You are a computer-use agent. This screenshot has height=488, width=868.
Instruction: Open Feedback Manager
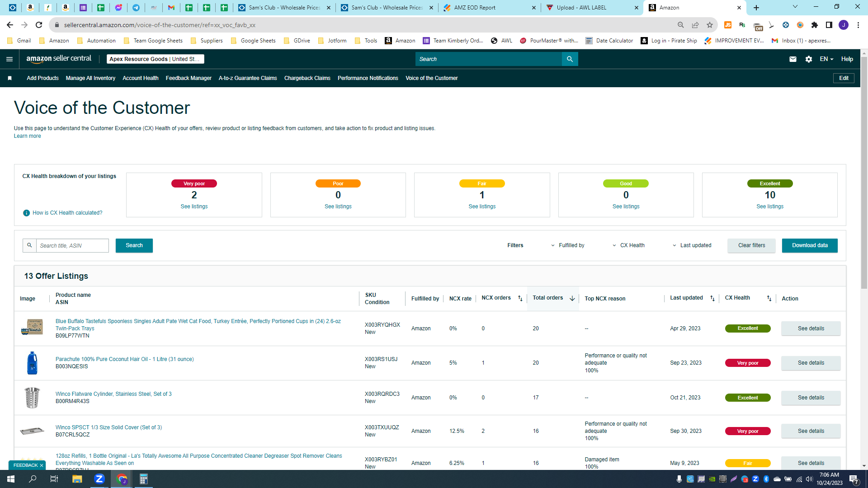tap(189, 78)
